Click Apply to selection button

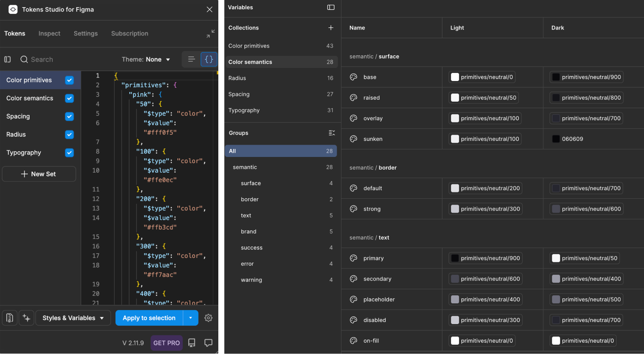(x=149, y=318)
